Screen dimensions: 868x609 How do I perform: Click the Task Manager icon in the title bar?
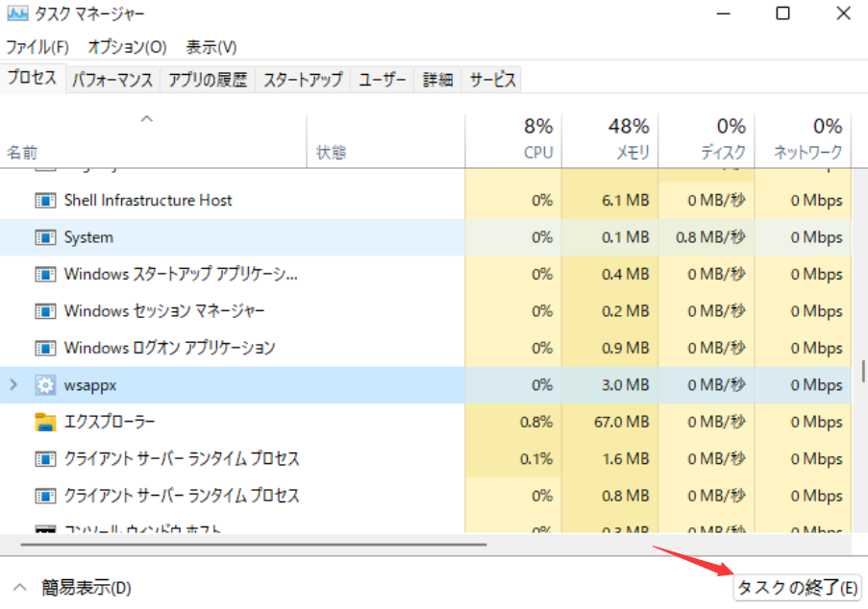click(20, 13)
